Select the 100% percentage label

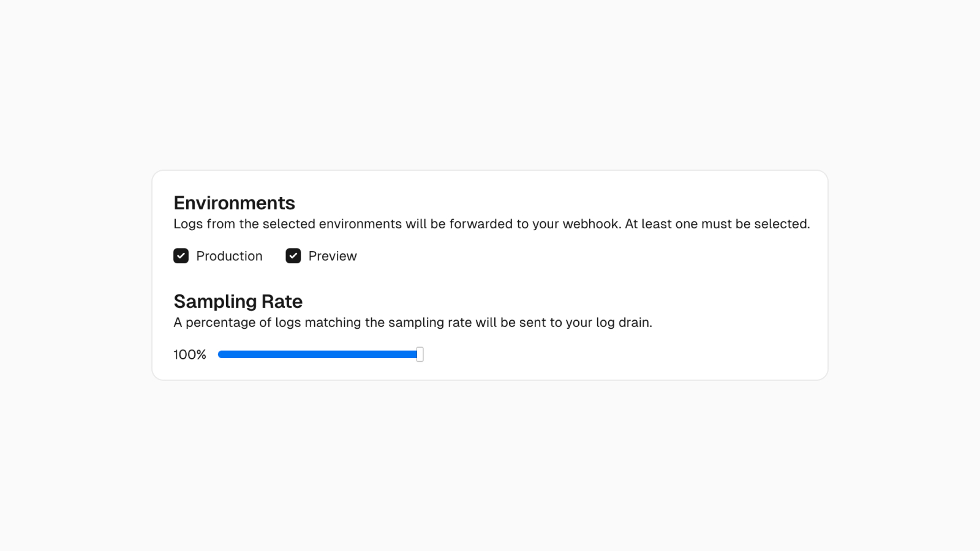coord(189,354)
